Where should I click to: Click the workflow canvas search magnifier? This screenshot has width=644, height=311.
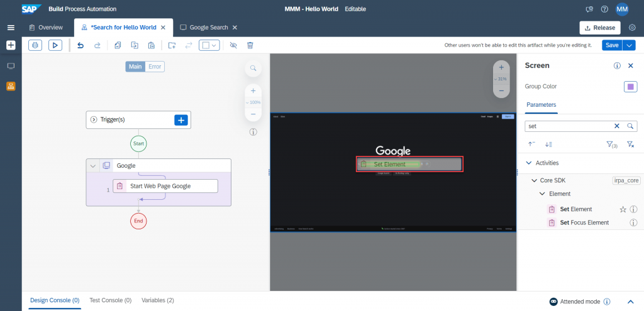click(x=253, y=68)
